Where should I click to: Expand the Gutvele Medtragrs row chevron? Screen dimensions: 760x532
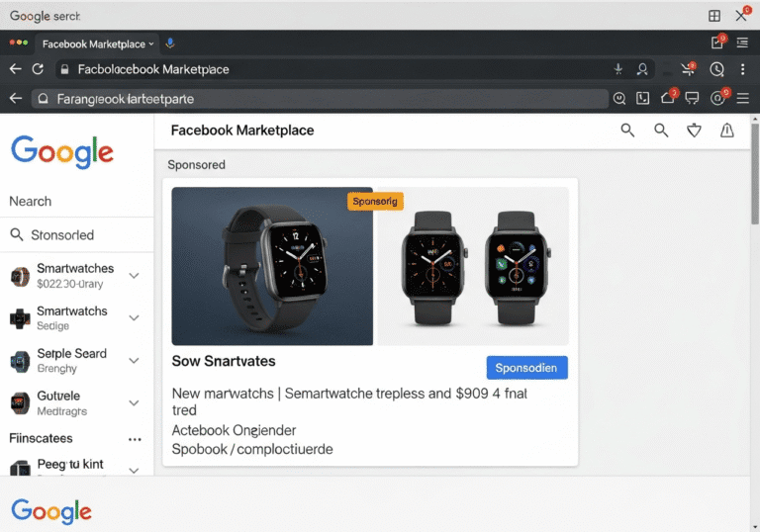[x=135, y=402]
